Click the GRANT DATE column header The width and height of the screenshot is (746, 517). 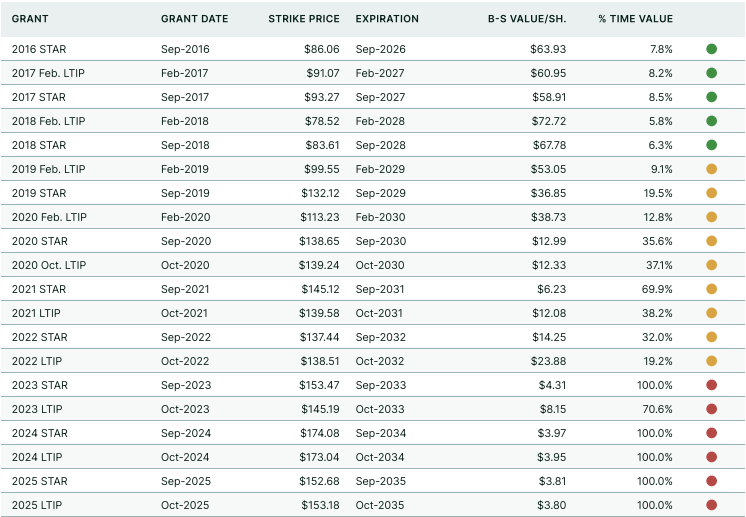click(x=195, y=19)
